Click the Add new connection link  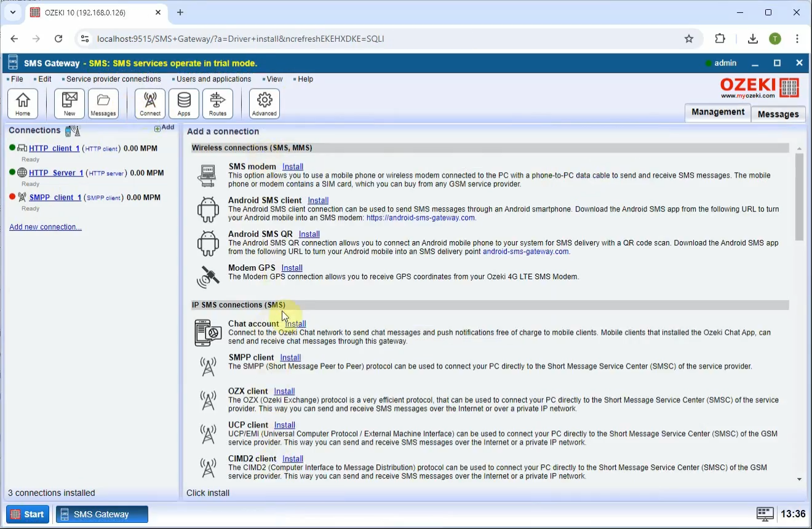[x=46, y=227]
